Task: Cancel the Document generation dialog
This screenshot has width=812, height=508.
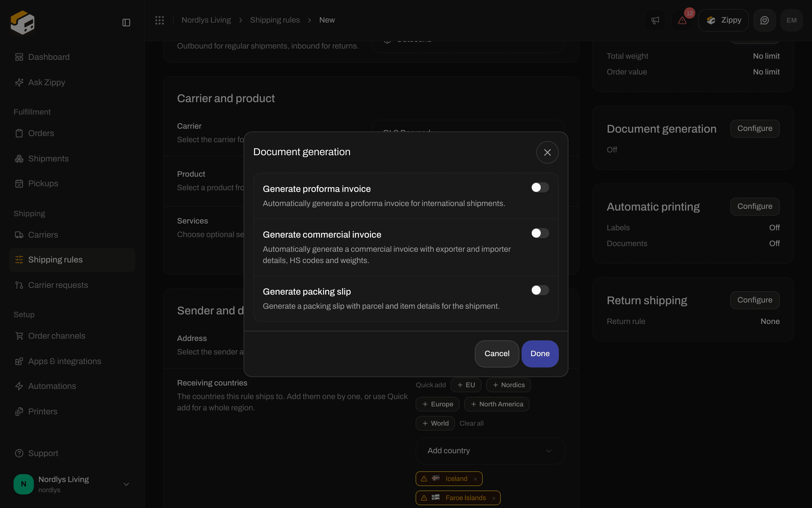Action: (497, 354)
